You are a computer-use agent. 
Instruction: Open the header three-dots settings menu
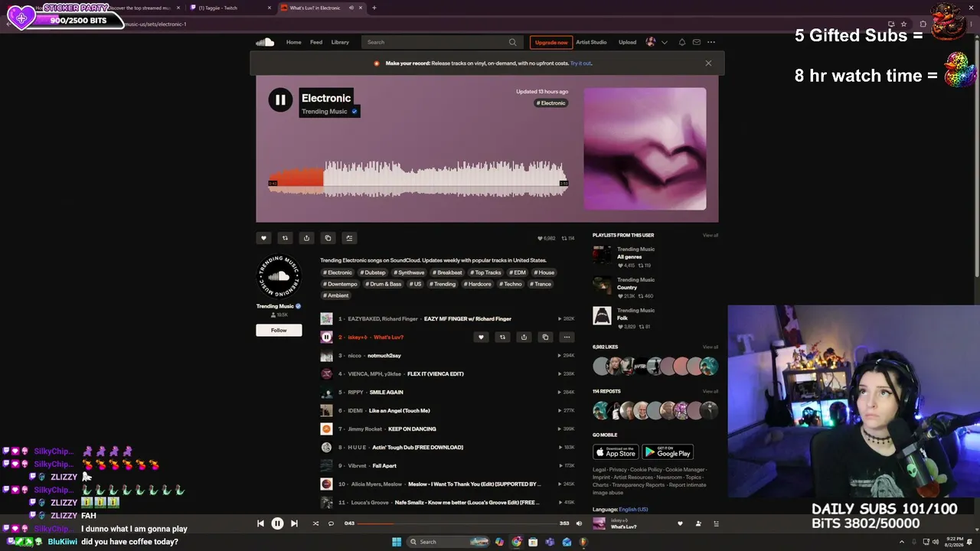[711, 42]
